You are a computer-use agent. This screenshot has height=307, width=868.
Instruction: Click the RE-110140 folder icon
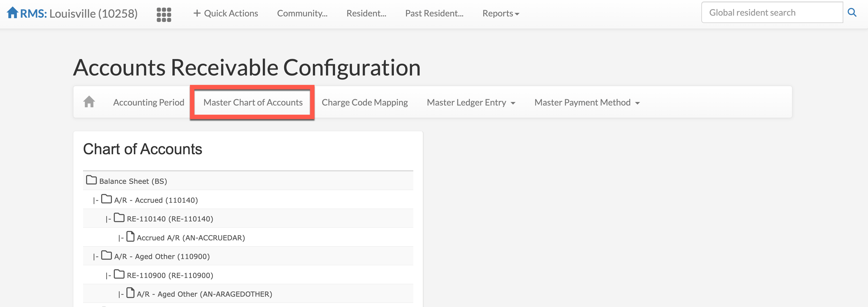point(119,218)
